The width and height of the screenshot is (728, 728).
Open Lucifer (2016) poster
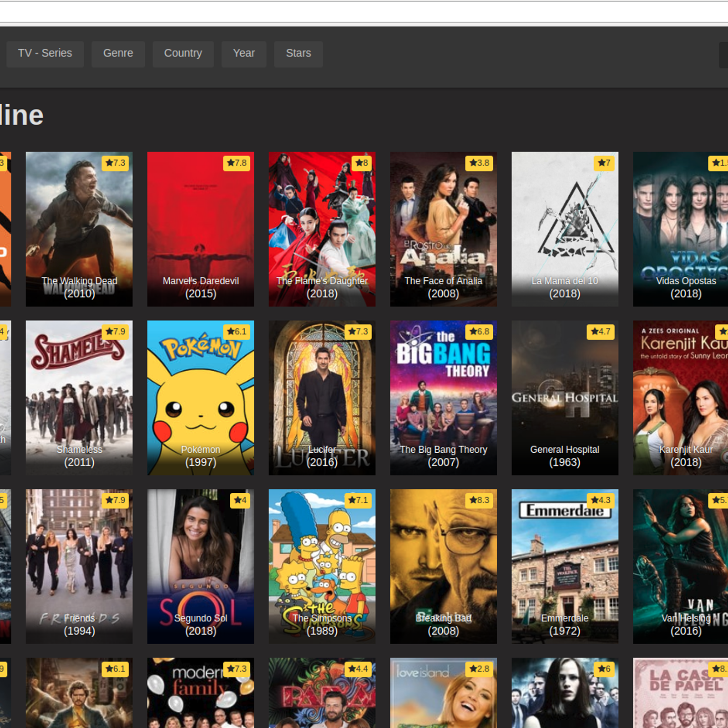point(322,398)
